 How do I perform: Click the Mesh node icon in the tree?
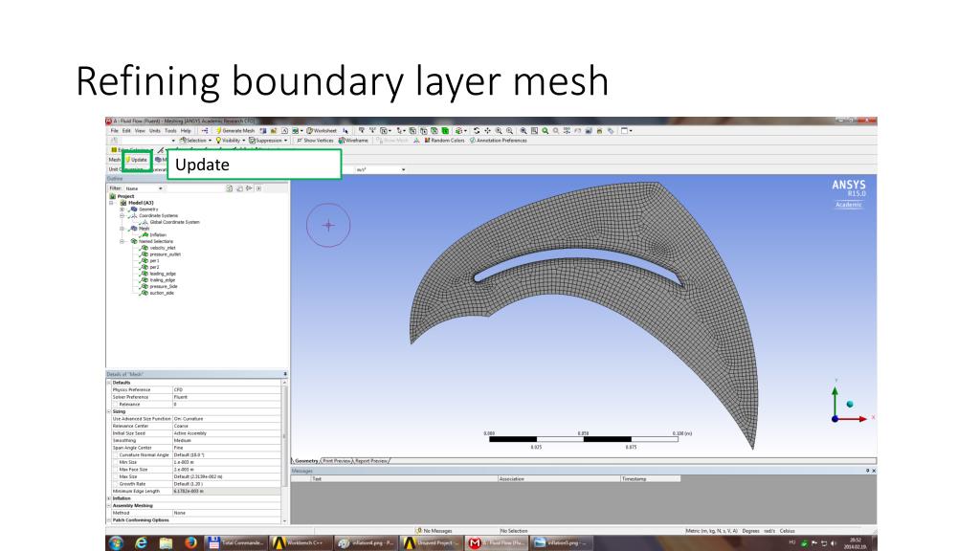(x=133, y=229)
